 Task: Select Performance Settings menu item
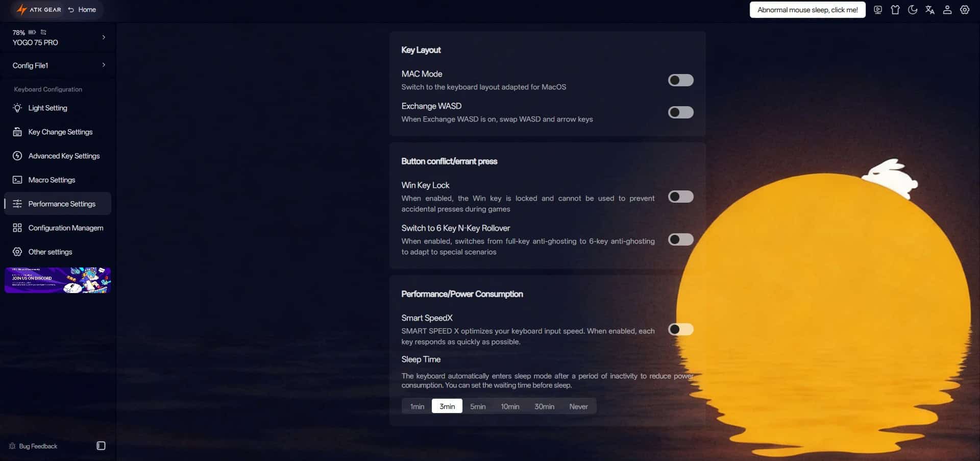point(58,204)
